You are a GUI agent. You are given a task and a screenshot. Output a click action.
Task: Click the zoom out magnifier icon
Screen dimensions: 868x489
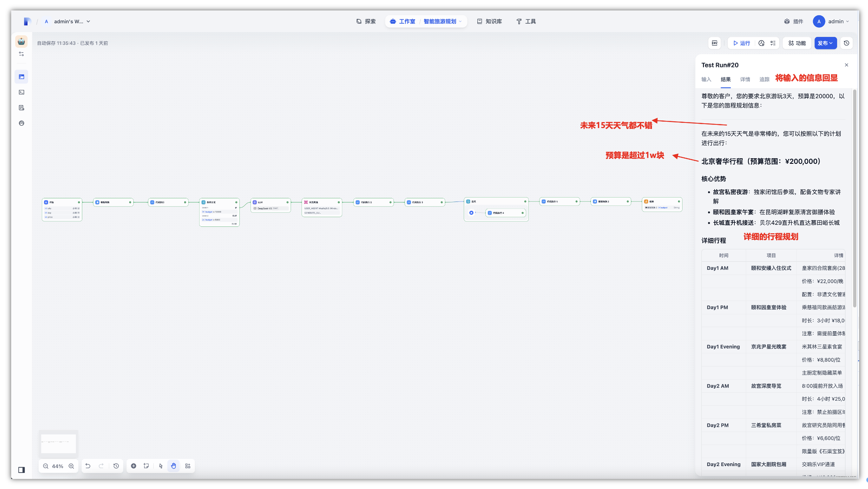pos(46,466)
